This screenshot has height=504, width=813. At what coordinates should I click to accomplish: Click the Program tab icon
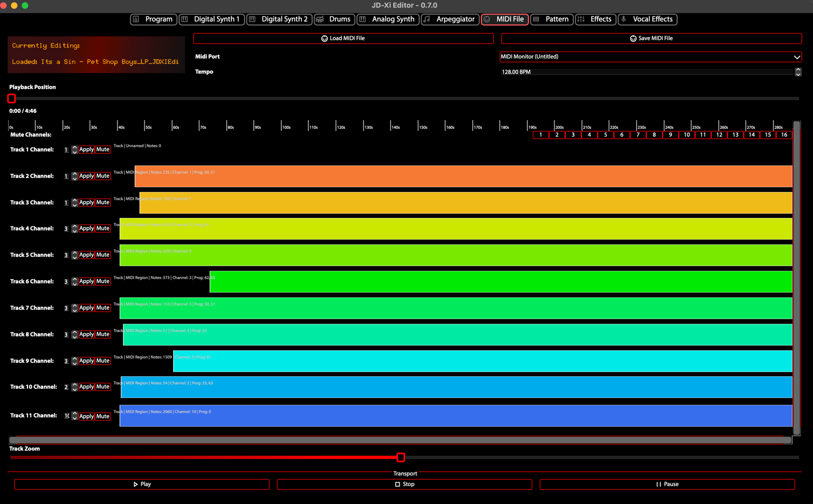[x=136, y=19]
